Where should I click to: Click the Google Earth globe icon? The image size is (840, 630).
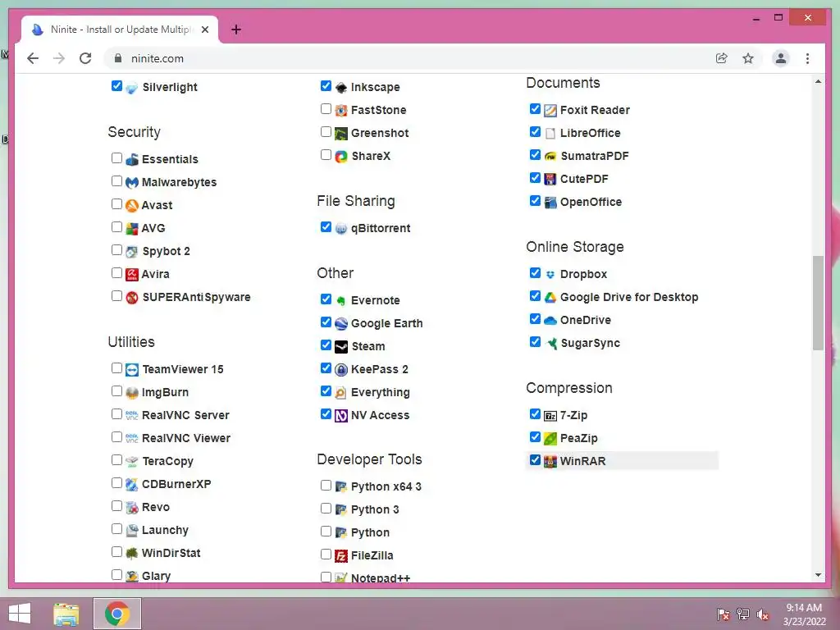[341, 323]
